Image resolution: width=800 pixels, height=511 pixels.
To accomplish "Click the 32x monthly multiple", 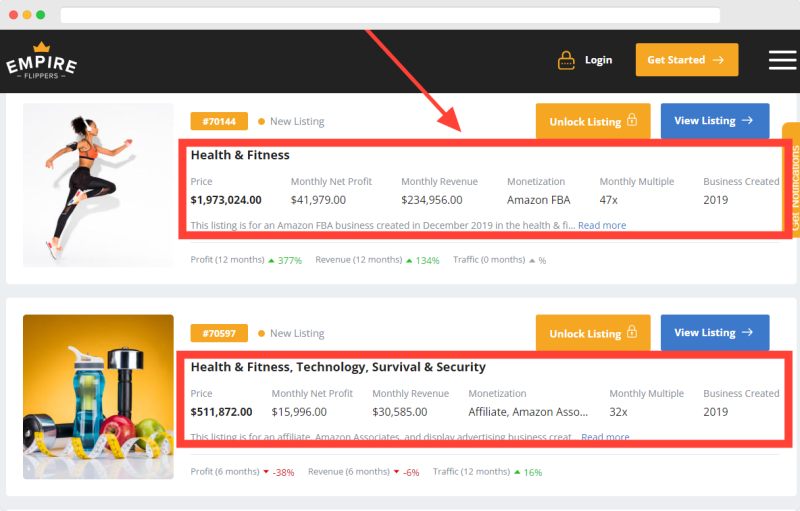I will [x=618, y=412].
